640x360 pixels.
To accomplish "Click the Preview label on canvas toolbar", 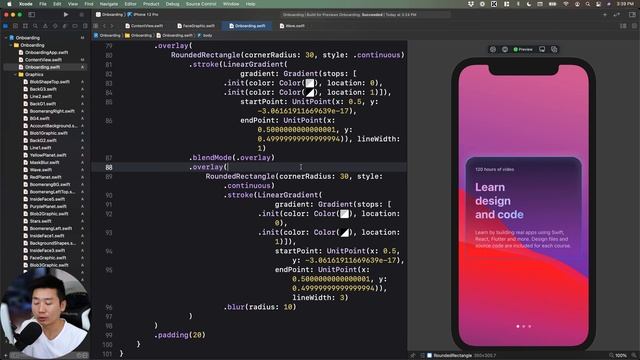I will coord(523,49).
